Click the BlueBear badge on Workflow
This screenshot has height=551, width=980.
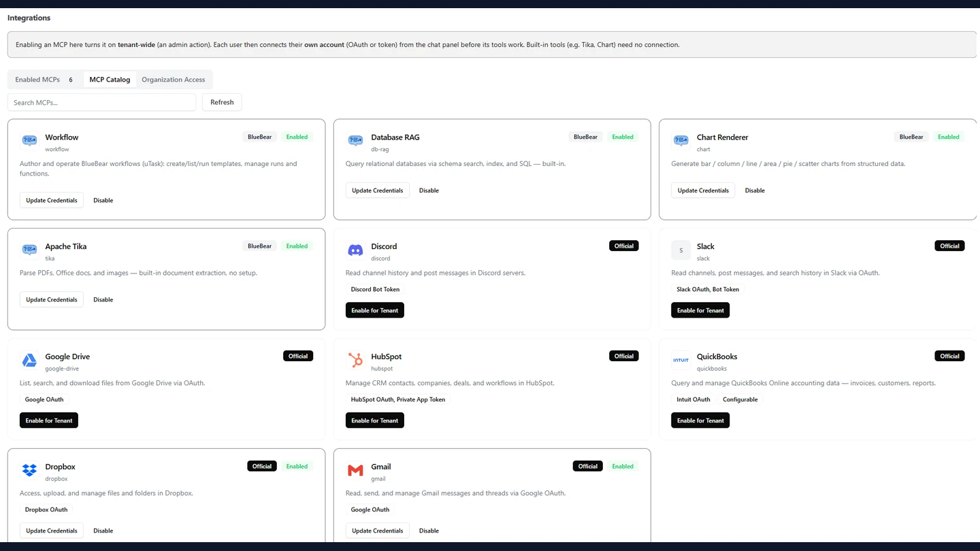click(x=260, y=137)
